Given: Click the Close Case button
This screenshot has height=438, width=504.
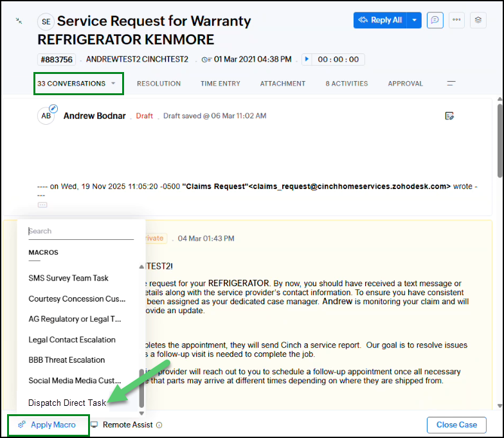Looking at the screenshot, I should point(456,424).
